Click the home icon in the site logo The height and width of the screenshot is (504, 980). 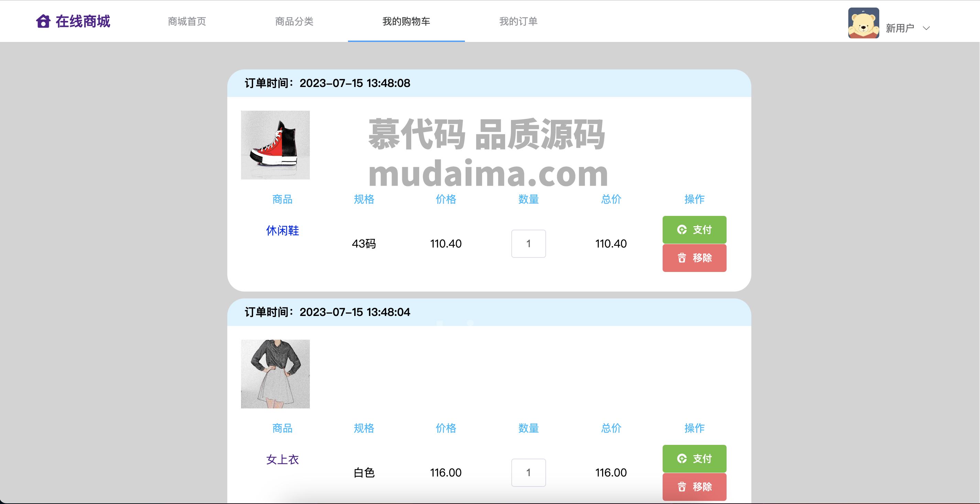coord(43,21)
